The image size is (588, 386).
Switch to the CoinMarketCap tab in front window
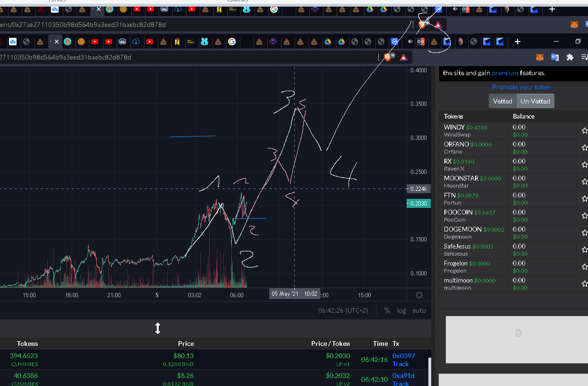pyautogui.click(x=395, y=42)
